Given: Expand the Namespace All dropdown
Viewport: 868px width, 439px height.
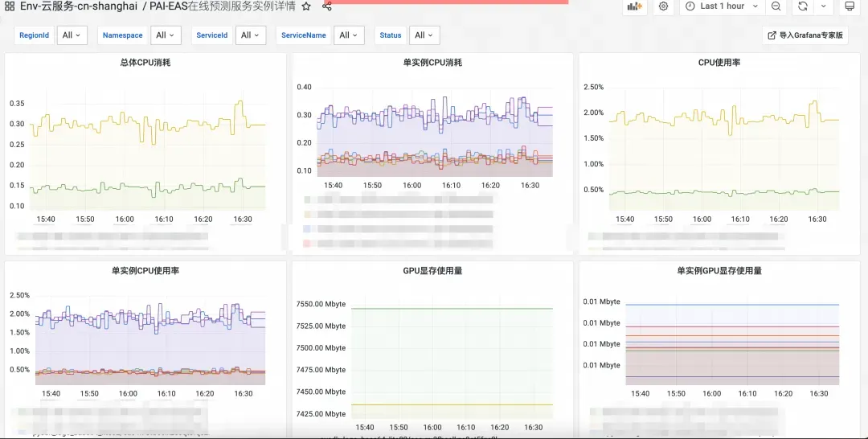Looking at the screenshot, I should pos(166,35).
